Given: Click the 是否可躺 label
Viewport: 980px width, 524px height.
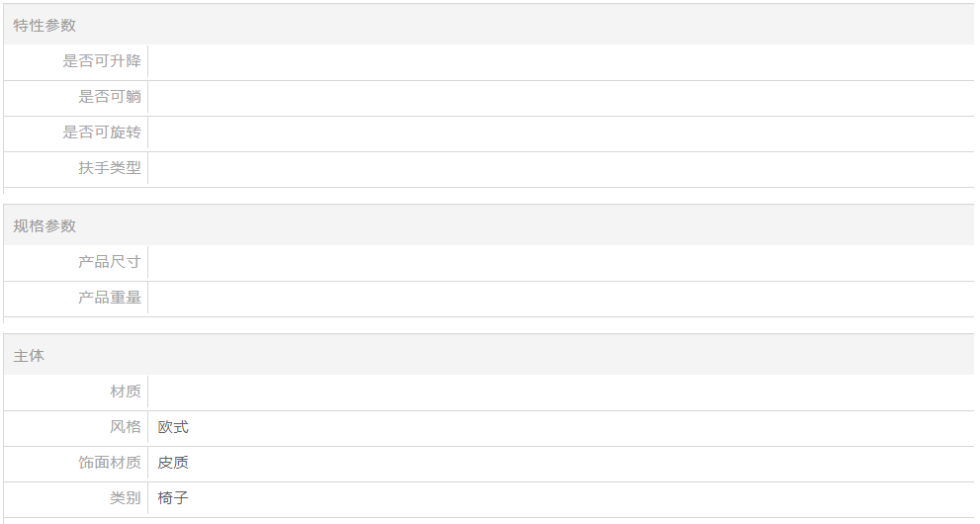Looking at the screenshot, I should click(x=110, y=96).
